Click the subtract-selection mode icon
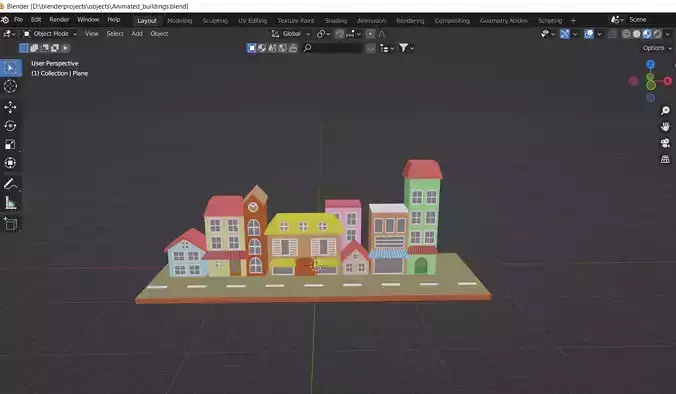This screenshot has width=676, height=394. [x=44, y=48]
